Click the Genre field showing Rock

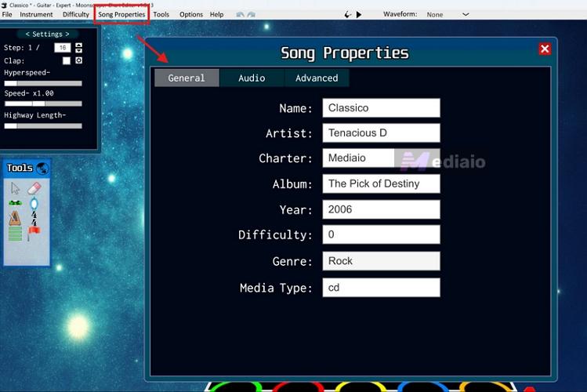point(381,261)
